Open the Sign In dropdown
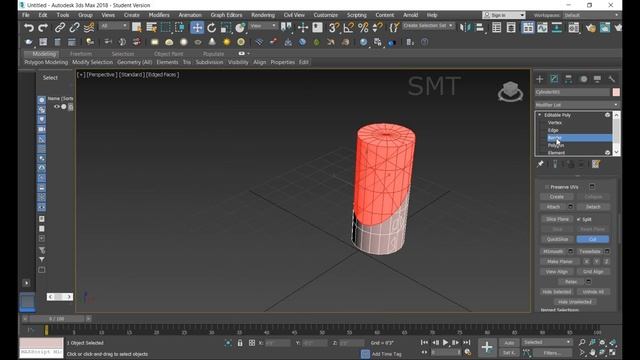640x360 pixels. tap(504, 15)
